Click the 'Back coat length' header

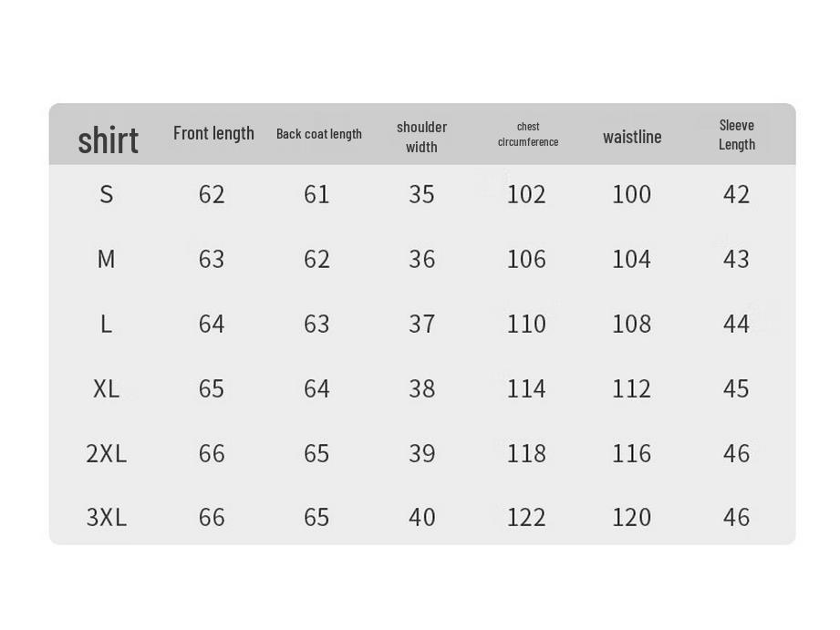click(318, 134)
